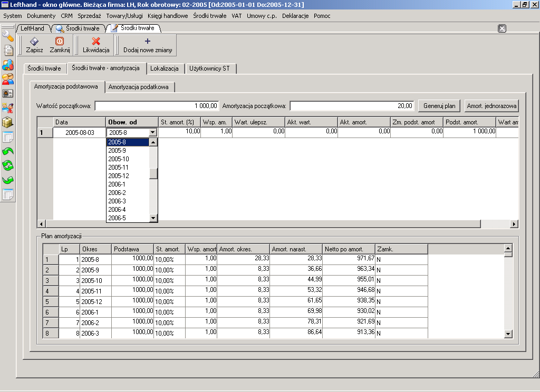Open the Sprzedaż menu
This screenshot has height=392, width=540.
click(89, 16)
